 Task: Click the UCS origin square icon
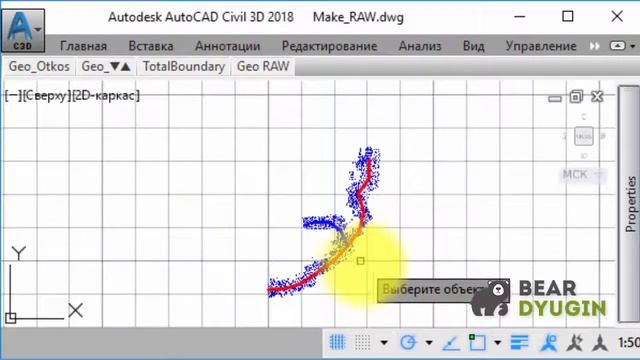[11, 318]
